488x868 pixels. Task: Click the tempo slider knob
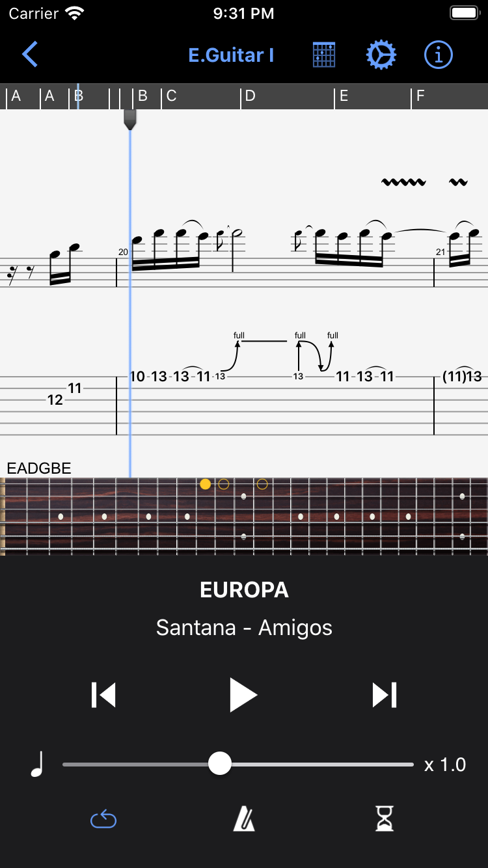tap(220, 763)
